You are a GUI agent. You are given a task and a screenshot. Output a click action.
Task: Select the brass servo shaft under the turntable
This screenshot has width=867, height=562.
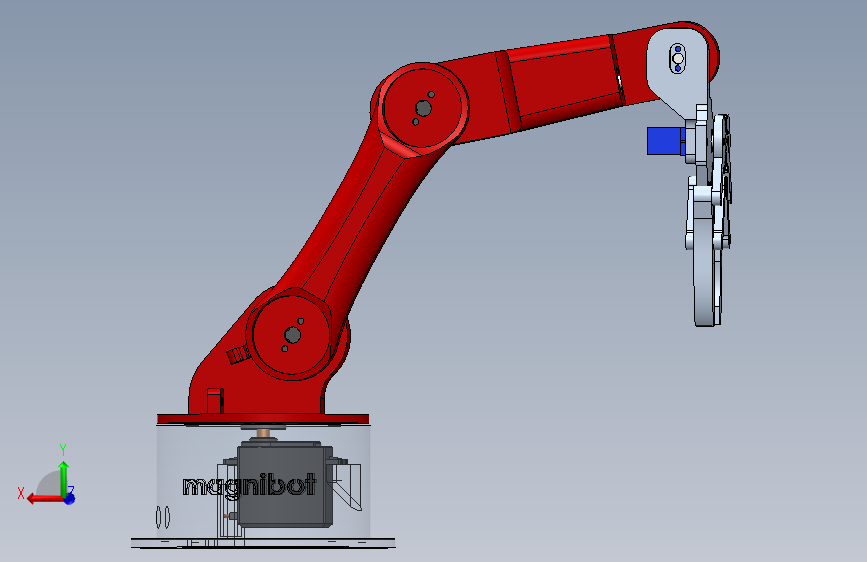tap(263, 433)
